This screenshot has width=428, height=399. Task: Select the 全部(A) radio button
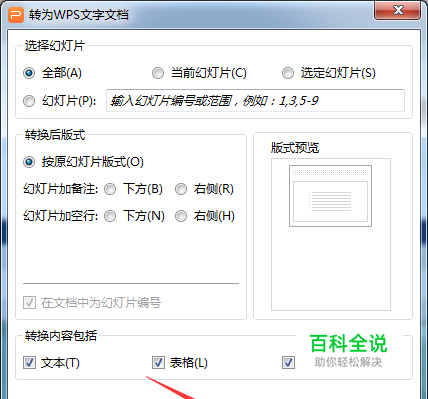pos(29,73)
